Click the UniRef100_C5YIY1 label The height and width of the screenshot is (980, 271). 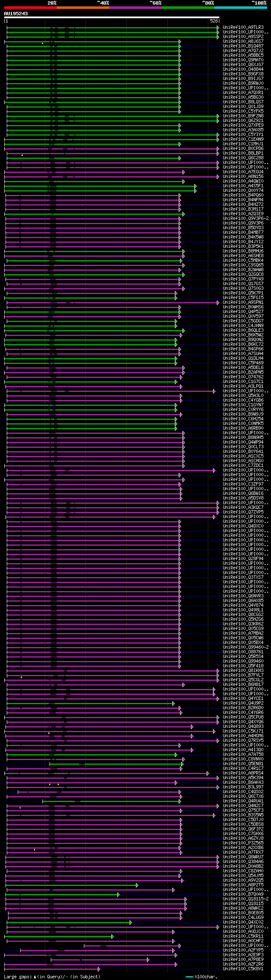tap(243, 135)
